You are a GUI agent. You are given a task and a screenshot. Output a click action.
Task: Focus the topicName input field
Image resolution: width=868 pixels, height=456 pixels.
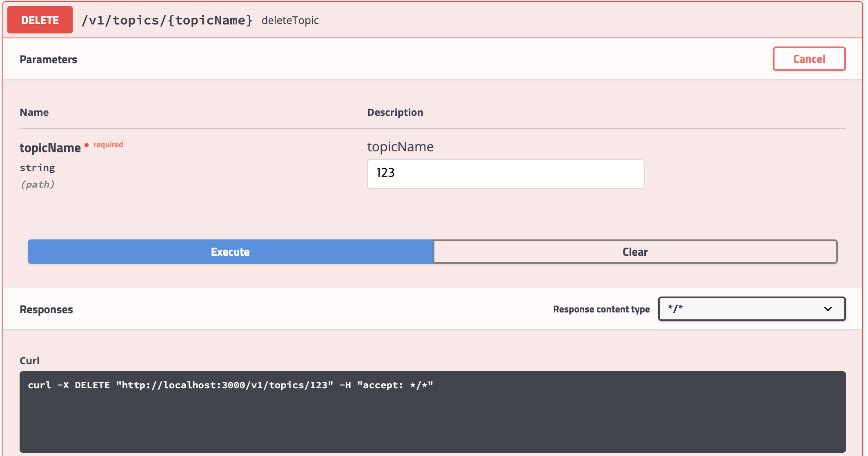(505, 174)
